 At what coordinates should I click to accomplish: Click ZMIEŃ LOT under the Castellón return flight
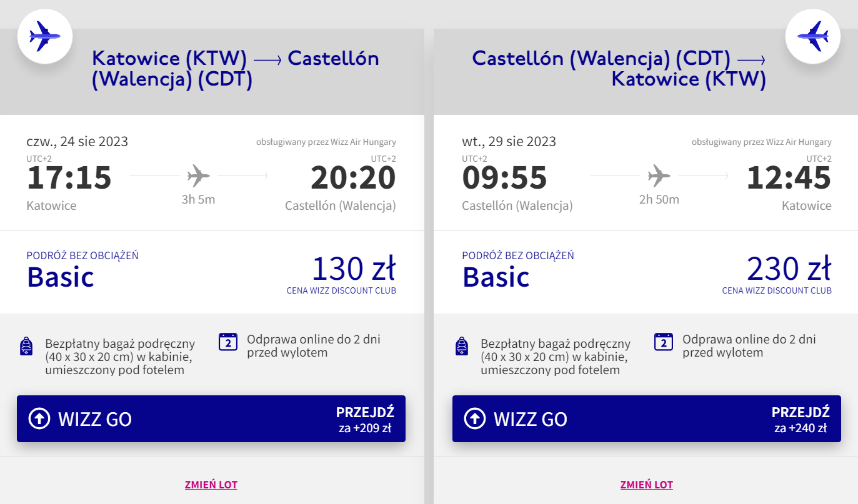coord(646,485)
